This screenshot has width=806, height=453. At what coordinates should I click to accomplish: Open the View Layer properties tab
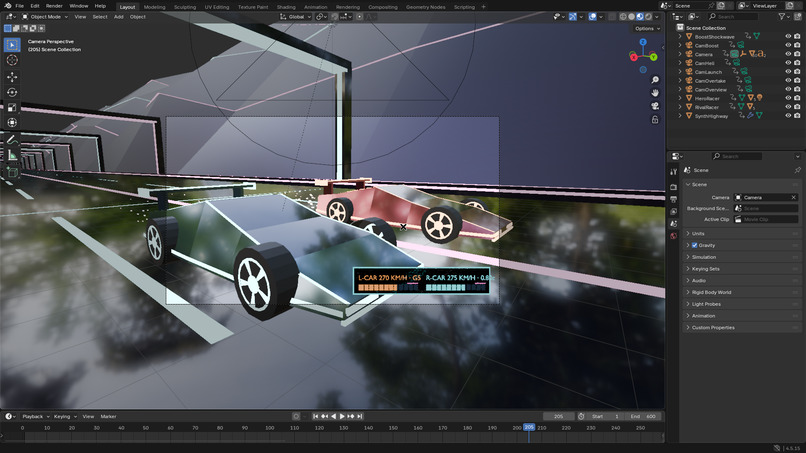click(x=673, y=211)
